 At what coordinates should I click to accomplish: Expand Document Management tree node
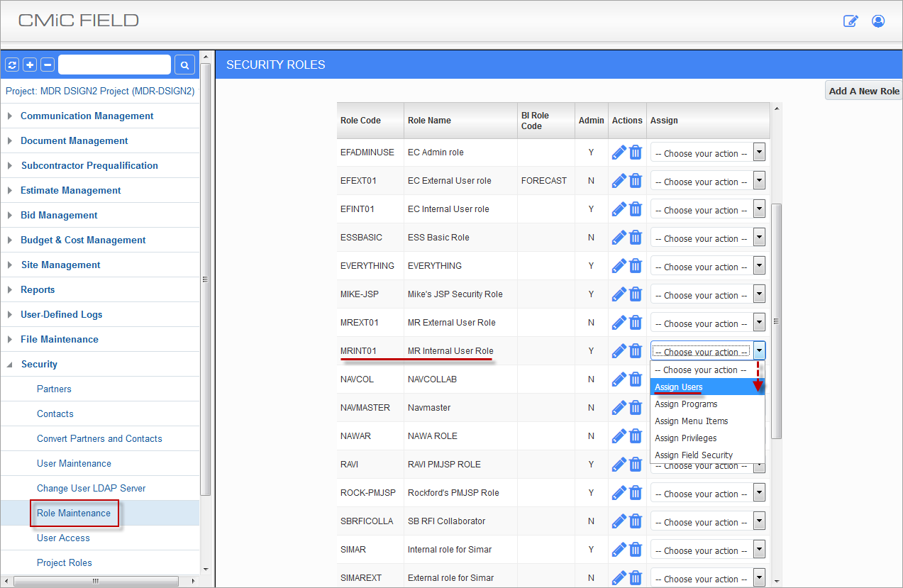pos(10,140)
